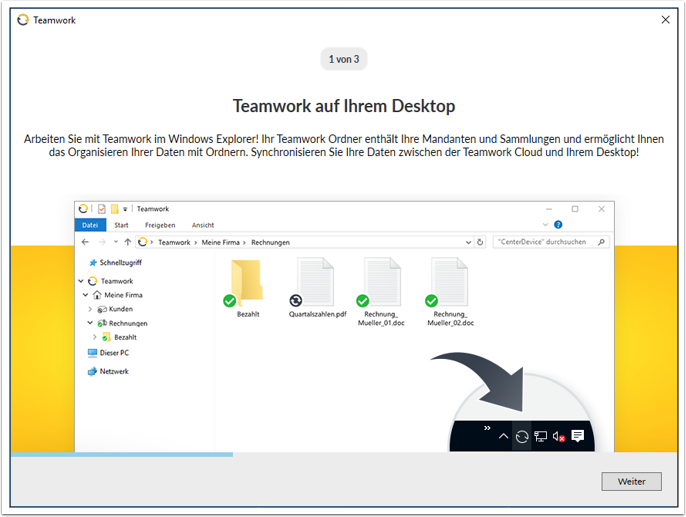
Task: Click the Teamwork logo in the dialog title bar
Action: coord(23,20)
